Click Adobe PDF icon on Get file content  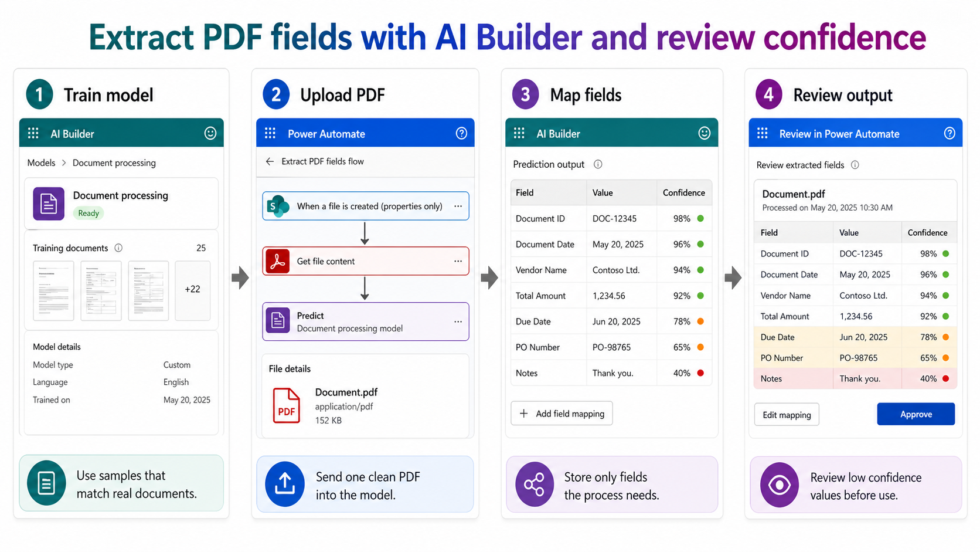click(x=278, y=261)
